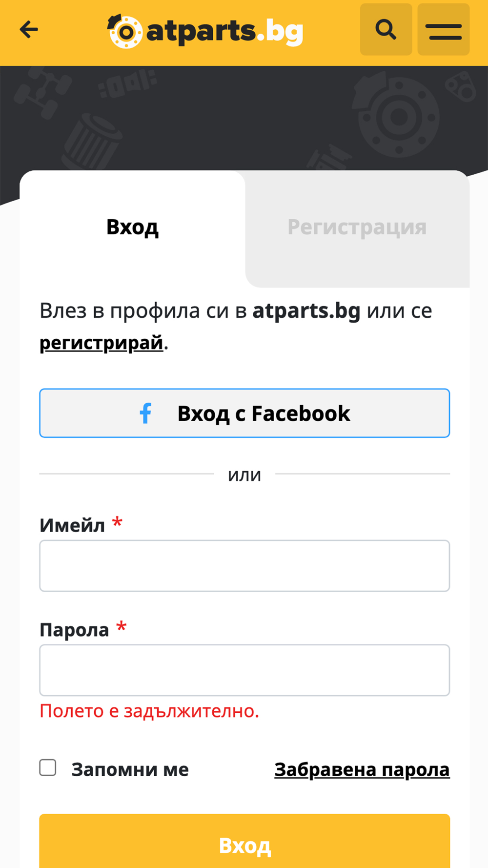Image resolution: width=488 pixels, height=868 pixels.
Task: Open the 'Забравена парола' link
Action: pyautogui.click(x=362, y=769)
